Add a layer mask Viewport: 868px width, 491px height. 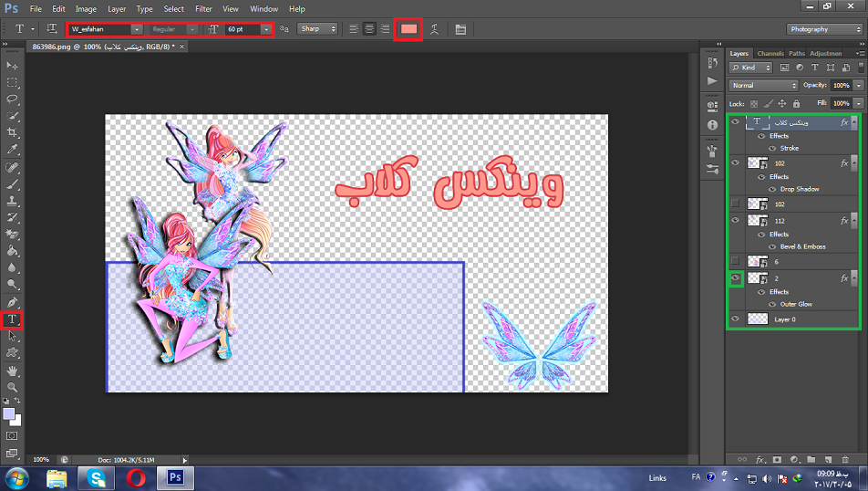[x=777, y=459]
